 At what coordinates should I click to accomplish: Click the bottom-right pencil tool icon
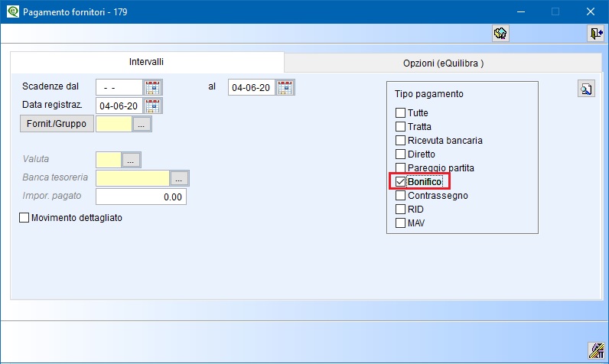coord(596,350)
